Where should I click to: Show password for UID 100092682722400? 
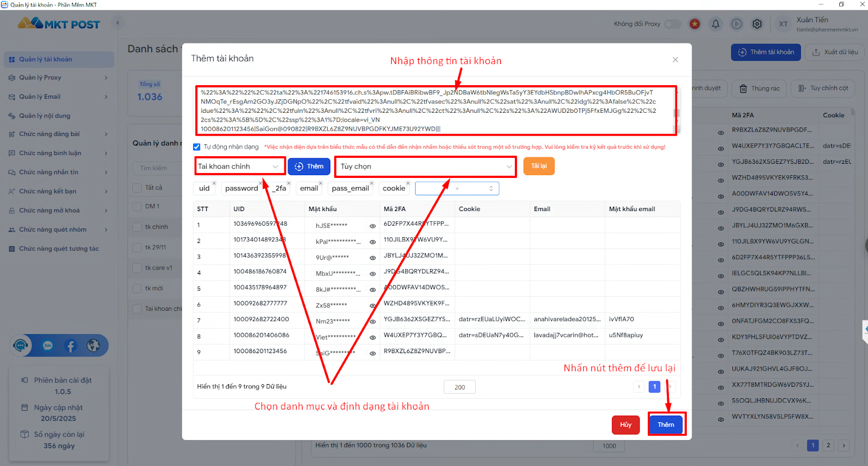(x=373, y=322)
